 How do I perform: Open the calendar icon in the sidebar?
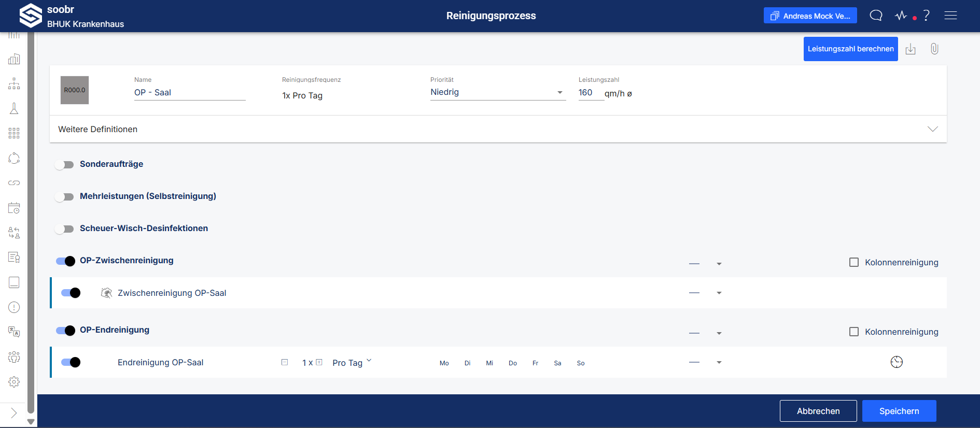coord(14,208)
